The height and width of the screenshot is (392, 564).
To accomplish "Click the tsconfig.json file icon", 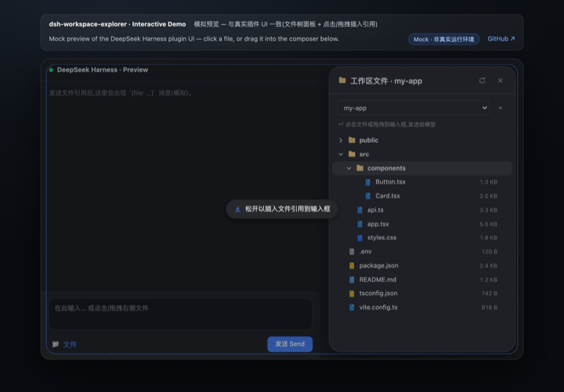I will 352,293.
